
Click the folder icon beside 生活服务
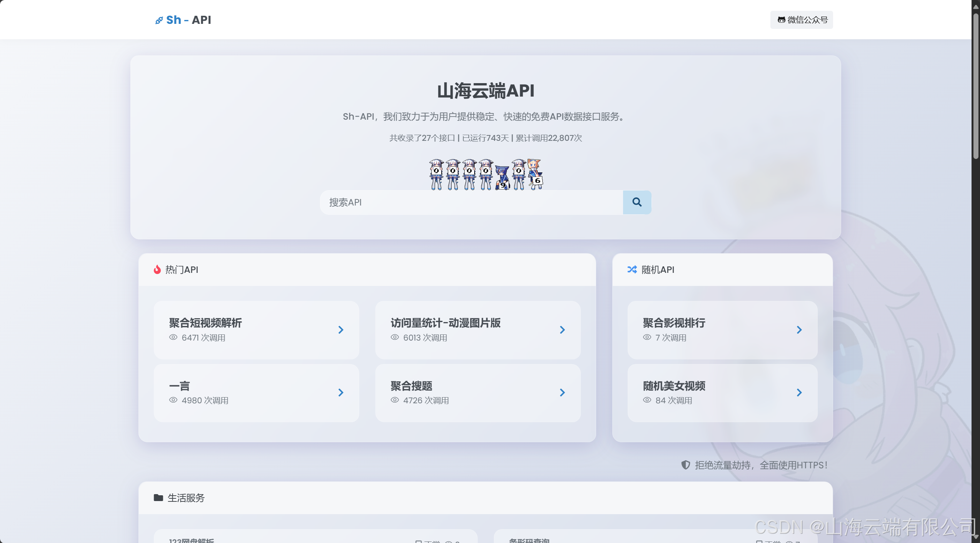coord(158,498)
